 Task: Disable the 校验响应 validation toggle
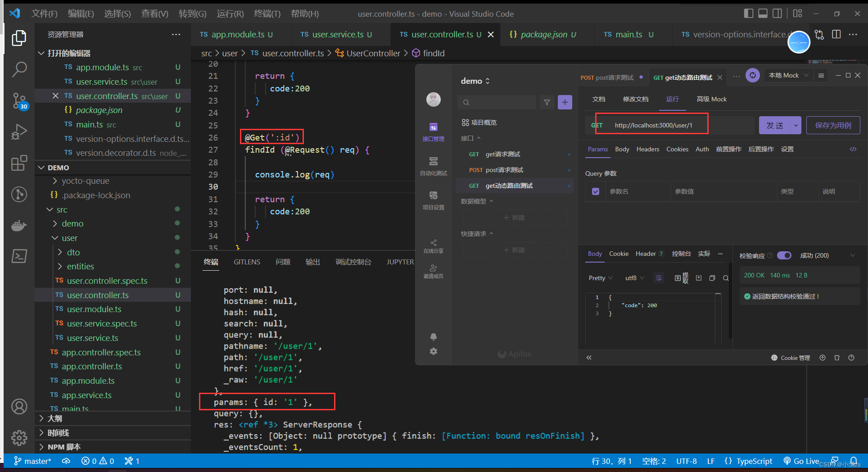[x=785, y=255]
